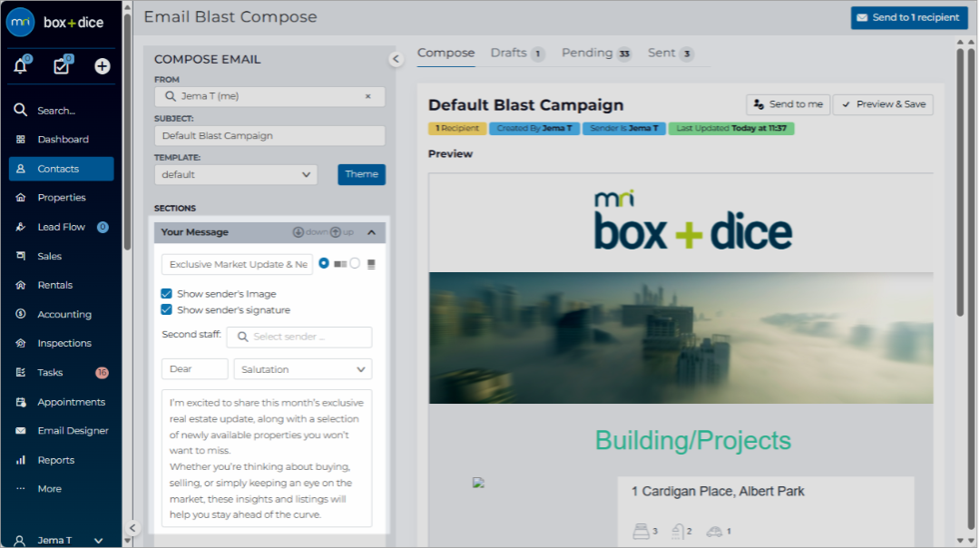Click the Created By Jema T tag

coord(534,128)
